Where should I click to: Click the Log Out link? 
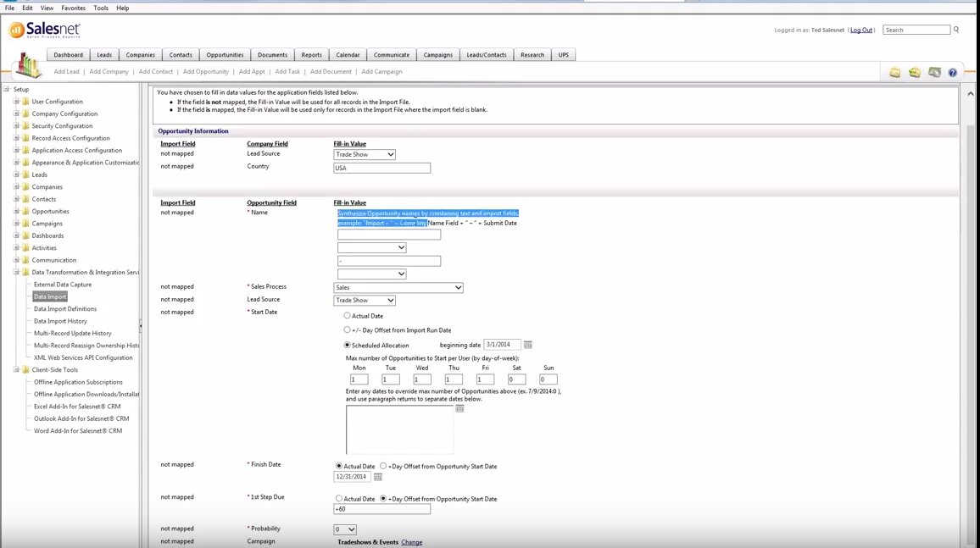click(861, 30)
